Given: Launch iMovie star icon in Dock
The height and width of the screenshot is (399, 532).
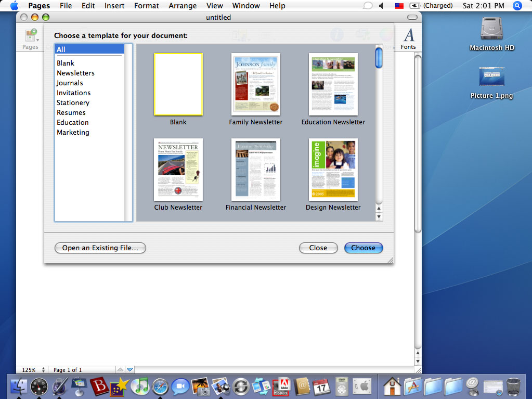Looking at the screenshot, I should [119, 387].
